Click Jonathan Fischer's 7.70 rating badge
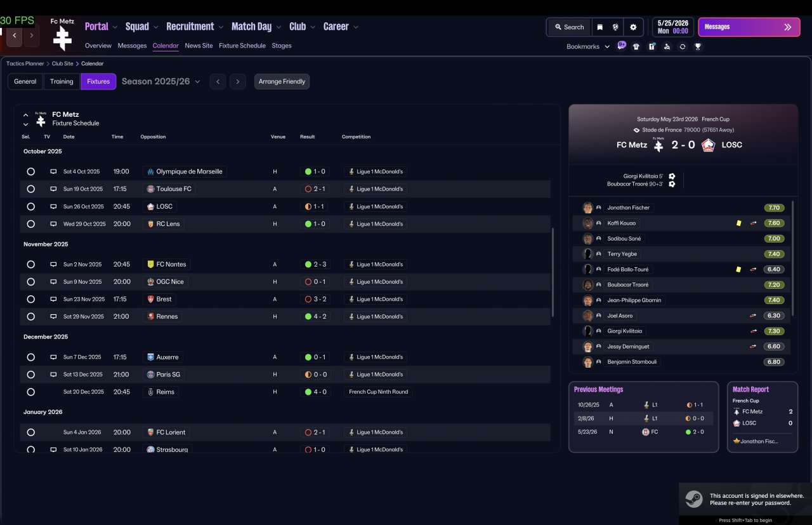Image resolution: width=812 pixels, height=525 pixels. [774, 208]
